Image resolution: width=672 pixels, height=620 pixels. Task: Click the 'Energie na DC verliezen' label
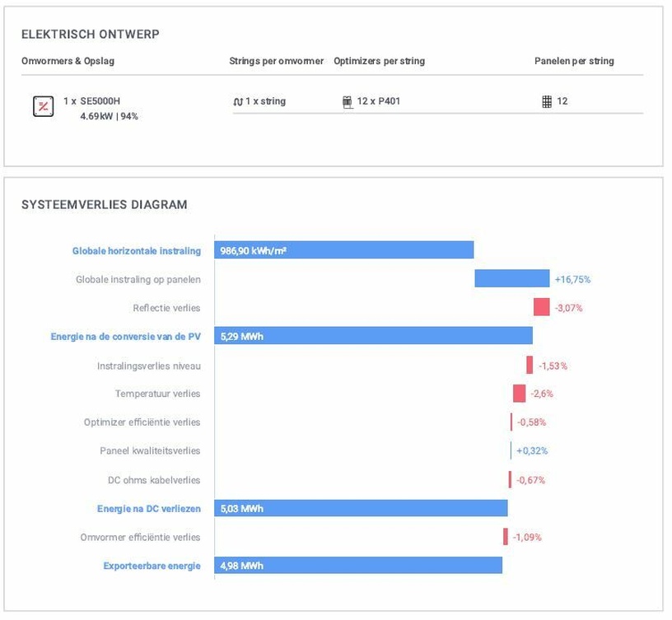148,509
